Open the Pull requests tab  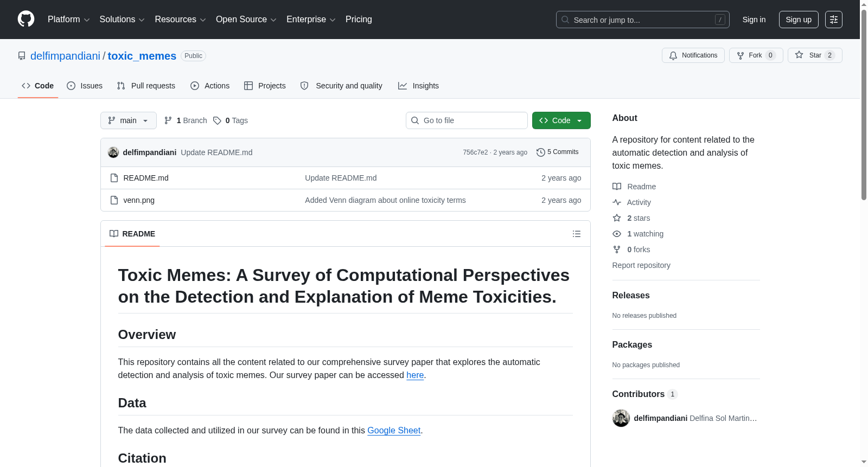[146, 86]
